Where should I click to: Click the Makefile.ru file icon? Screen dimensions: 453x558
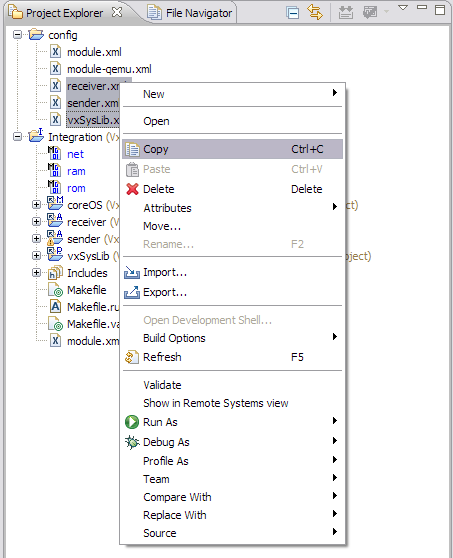pos(55,307)
